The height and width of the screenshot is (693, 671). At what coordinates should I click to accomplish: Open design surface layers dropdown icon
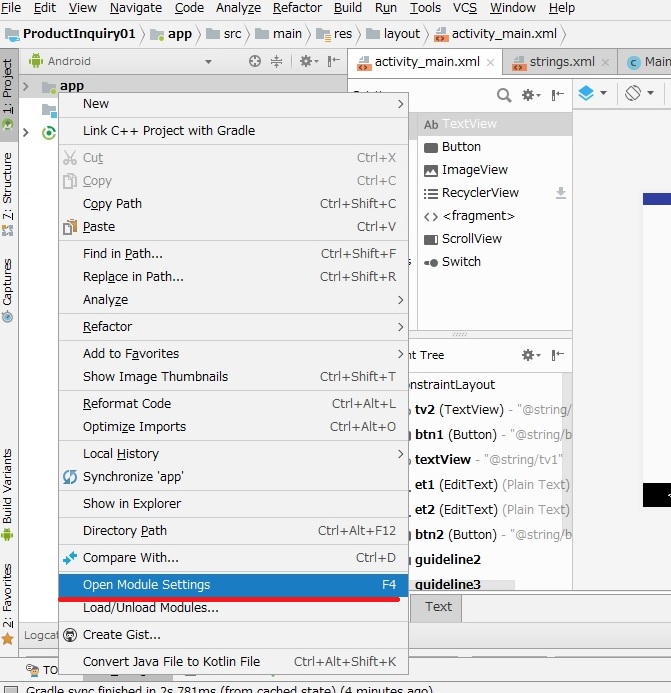click(592, 93)
